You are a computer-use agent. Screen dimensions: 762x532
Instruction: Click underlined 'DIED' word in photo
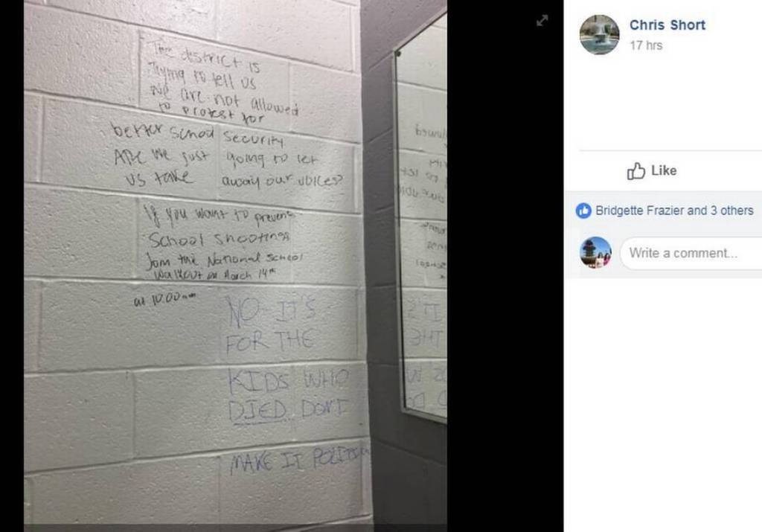pos(257,411)
